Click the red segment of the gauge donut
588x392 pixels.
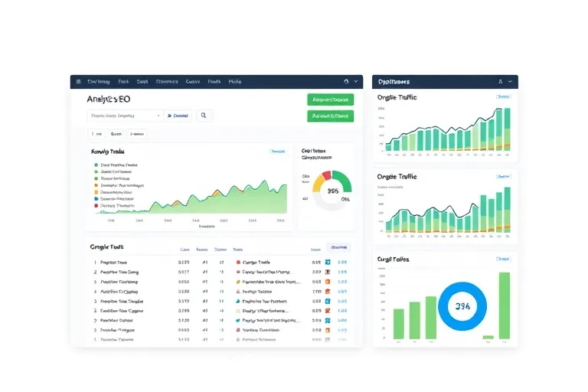click(x=326, y=175)
